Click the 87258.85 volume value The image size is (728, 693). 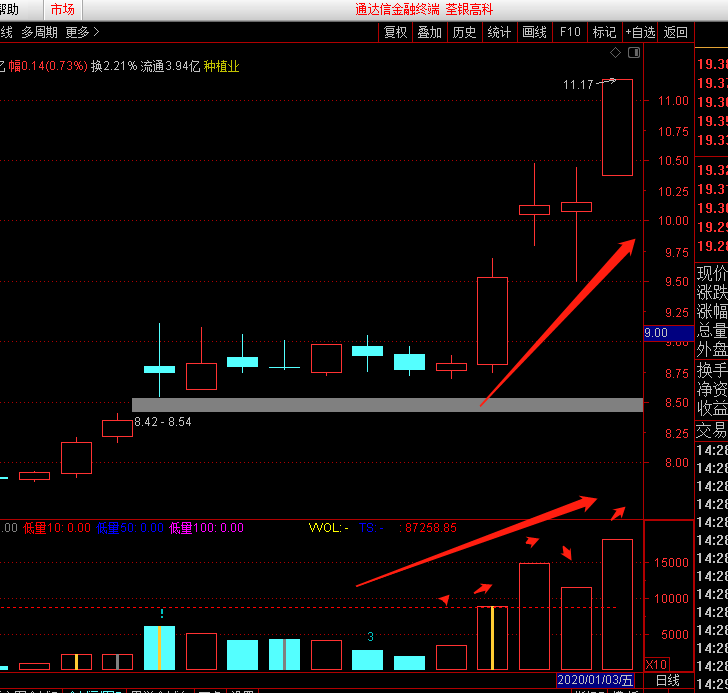tap(430, 528)
